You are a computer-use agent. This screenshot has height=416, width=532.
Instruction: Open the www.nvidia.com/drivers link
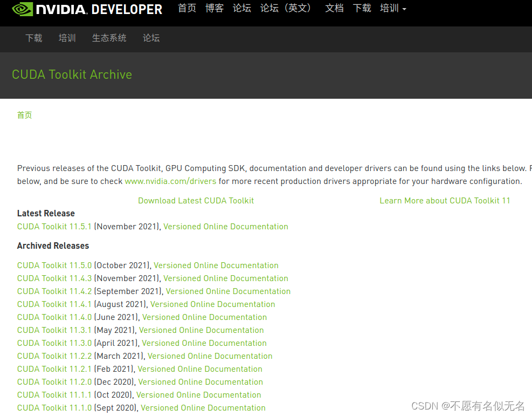click(170, 181)
